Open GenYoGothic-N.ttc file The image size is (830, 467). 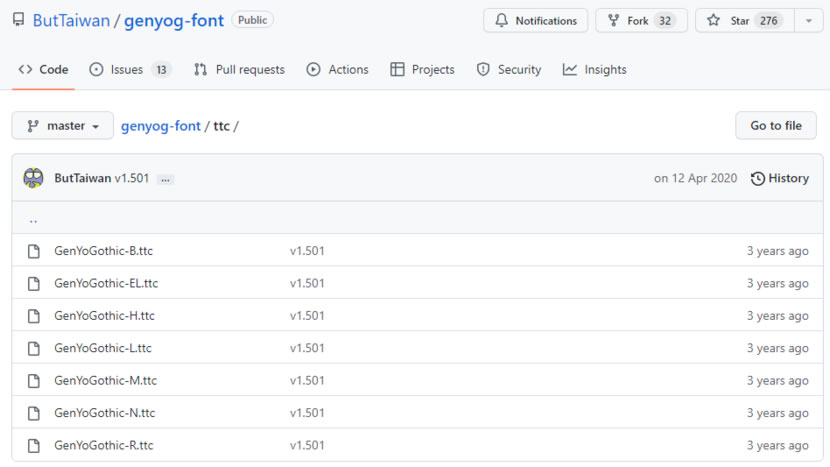(x=104, y=412)
